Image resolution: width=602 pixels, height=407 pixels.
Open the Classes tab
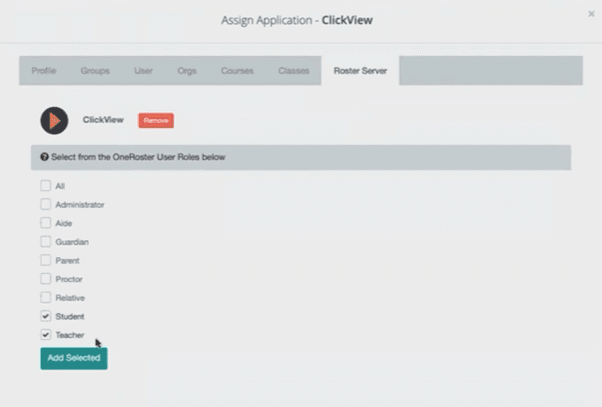point(293,71)
